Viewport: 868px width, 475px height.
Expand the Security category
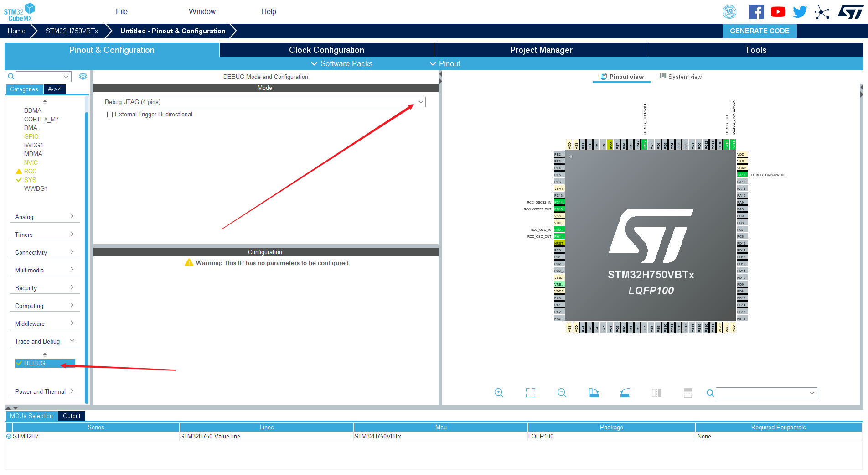point(45,288)
